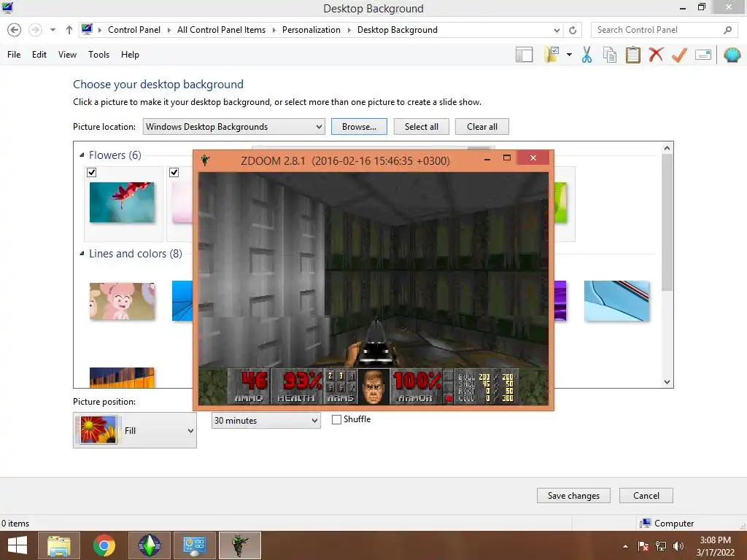
Task: Open File Explorer from the taskbar
Action: (59, 545)
